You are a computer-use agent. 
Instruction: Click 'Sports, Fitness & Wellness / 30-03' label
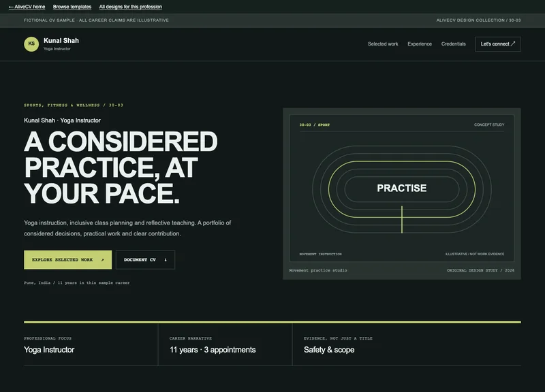[74, 105]
